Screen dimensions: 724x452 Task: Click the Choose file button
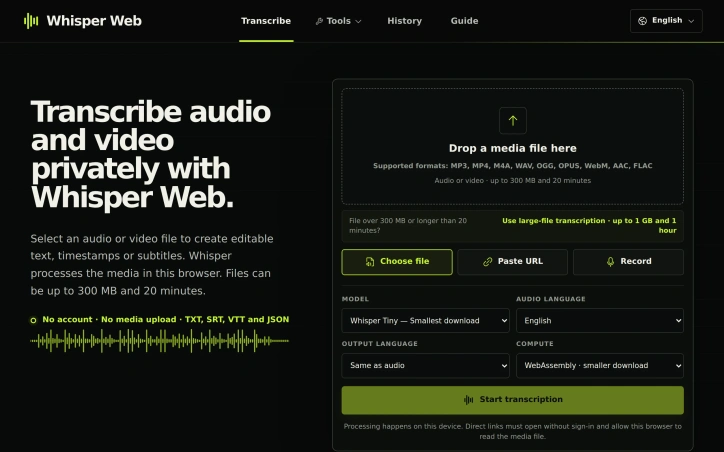point(397,262)
